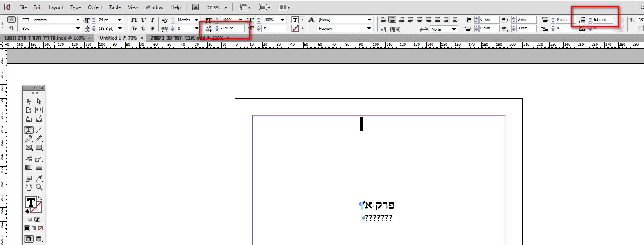Click the All Caps TT button
The width and height of the screenshot is (644, 245).
pyautogui.click(x=134, y=20)
